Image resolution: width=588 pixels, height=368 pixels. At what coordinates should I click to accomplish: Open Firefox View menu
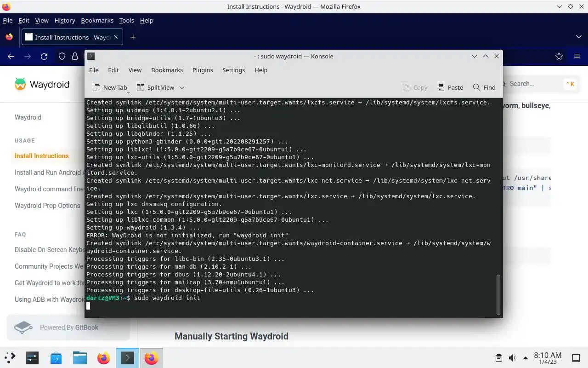click(42, 20)
